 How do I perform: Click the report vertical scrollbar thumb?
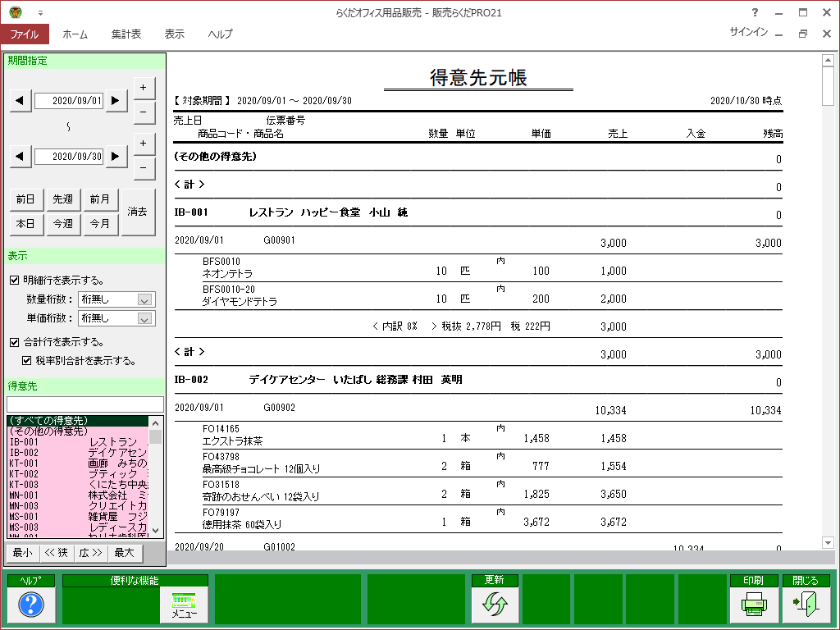(x=828, y=85)
